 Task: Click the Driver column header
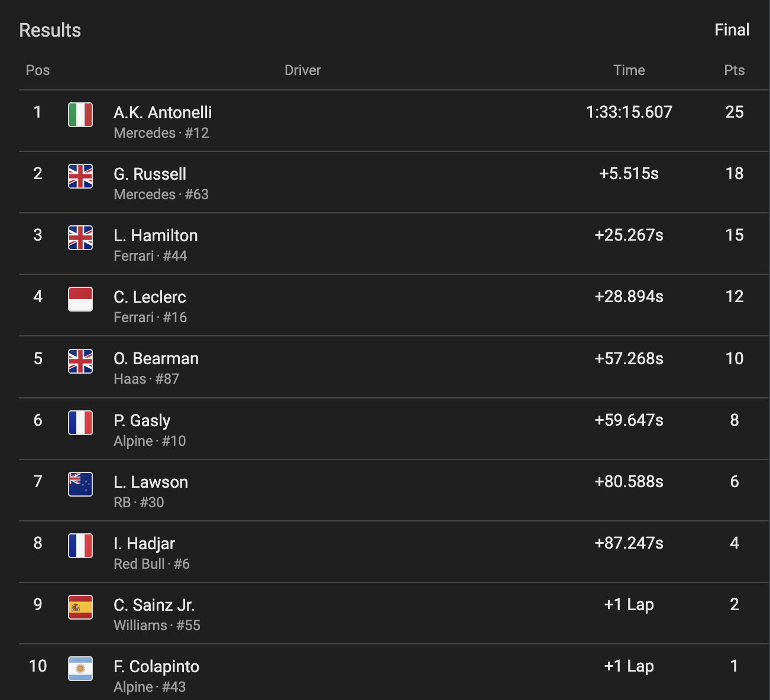coord(302,70)
